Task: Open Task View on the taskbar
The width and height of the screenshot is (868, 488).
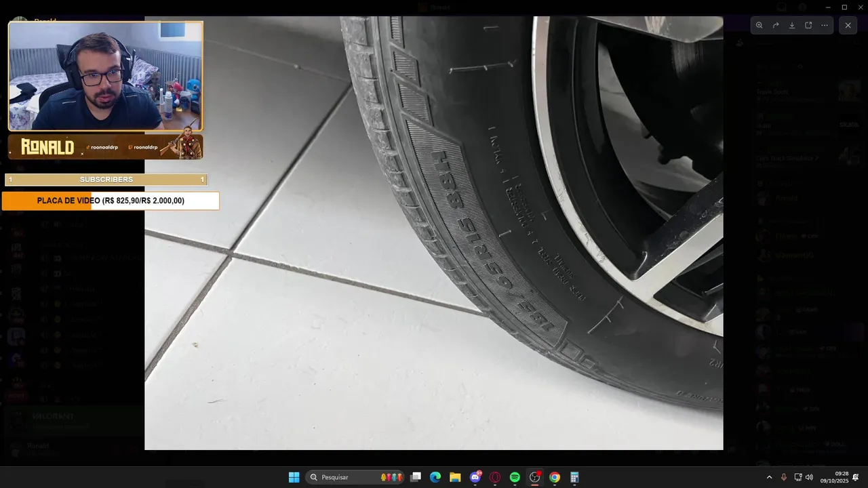Action: pyautogui.click(x=416, y=477)
